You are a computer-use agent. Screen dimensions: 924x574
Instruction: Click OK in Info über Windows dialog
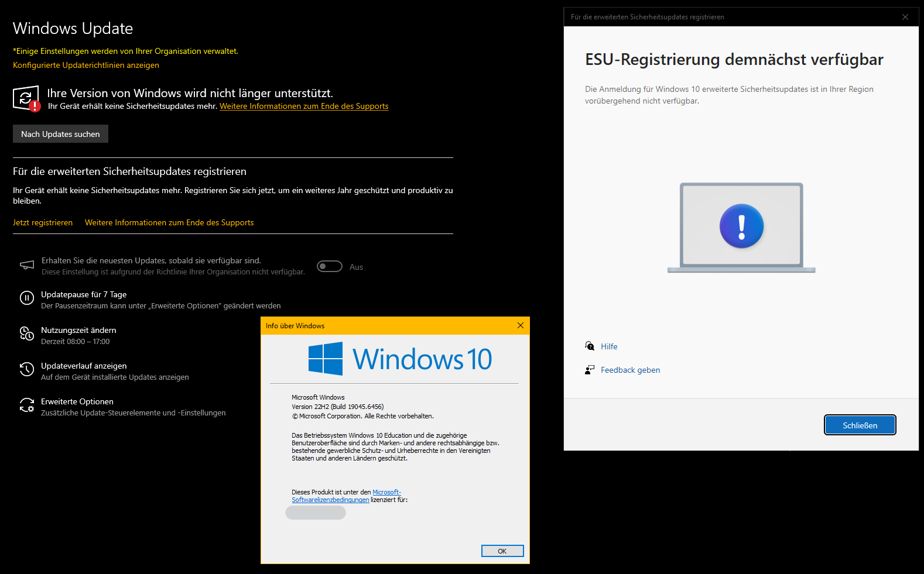point(502,551)
